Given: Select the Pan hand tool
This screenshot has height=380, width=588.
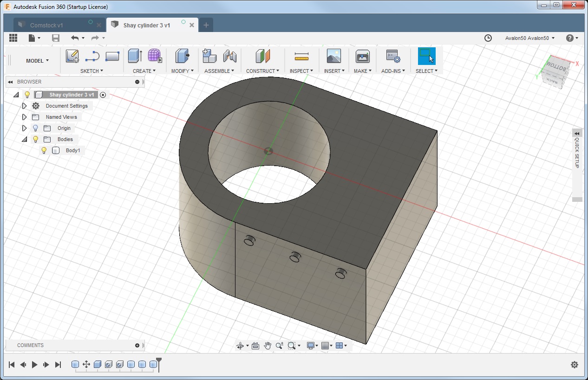Looking at the screenshot, I should coord(268,346).
